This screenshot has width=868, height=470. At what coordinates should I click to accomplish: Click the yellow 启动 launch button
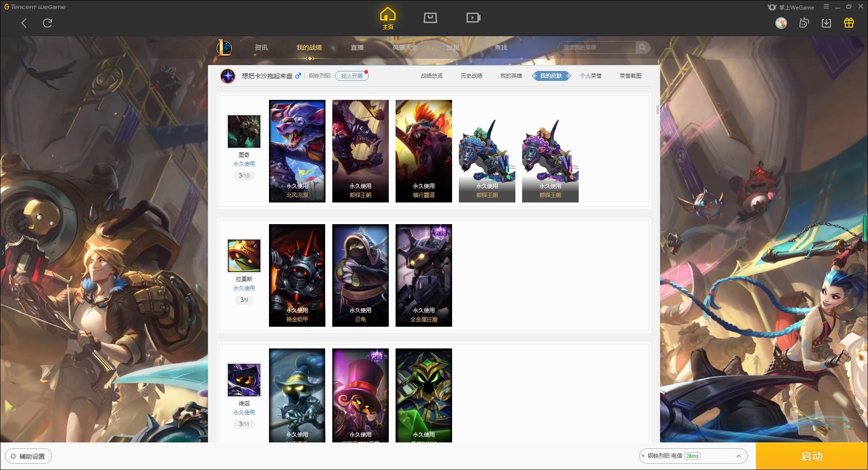tap(812, 456)
